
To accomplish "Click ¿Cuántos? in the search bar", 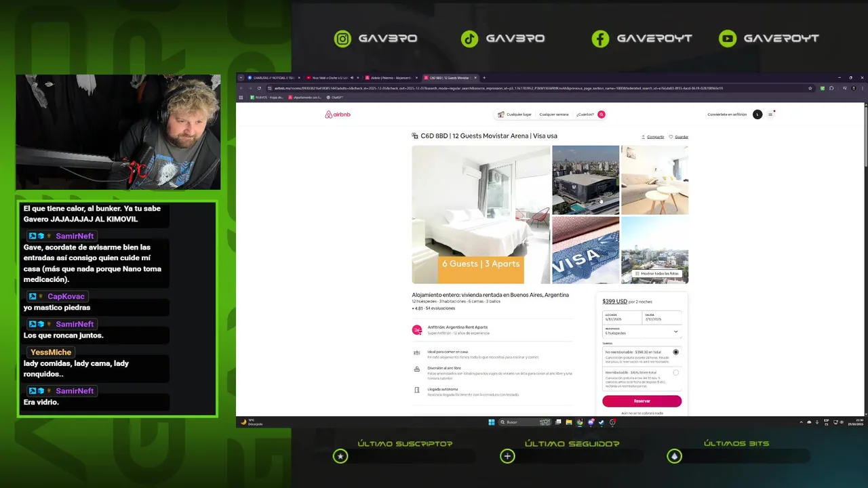I will (x=585, y=115).
